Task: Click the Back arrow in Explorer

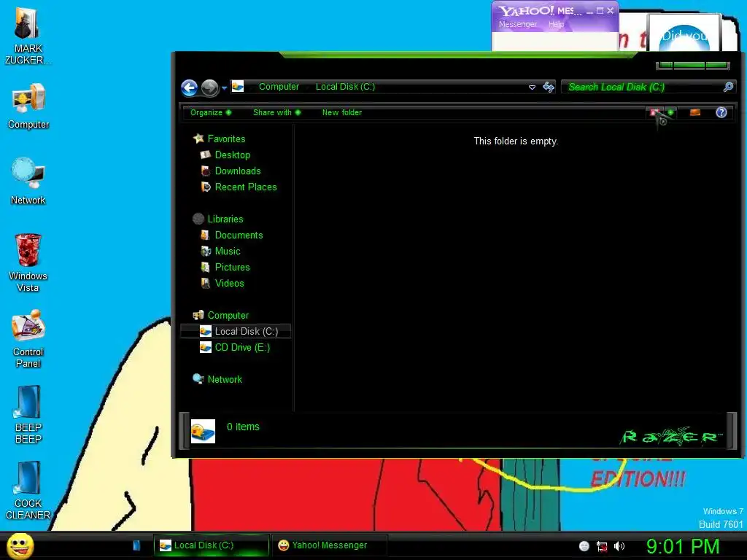Action: click(189, 87)
